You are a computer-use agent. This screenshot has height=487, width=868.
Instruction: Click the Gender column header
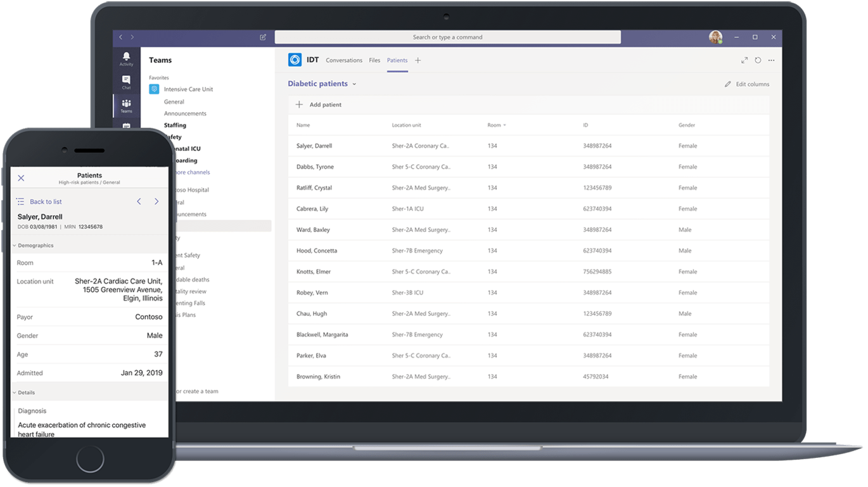[x=687, y=126]
